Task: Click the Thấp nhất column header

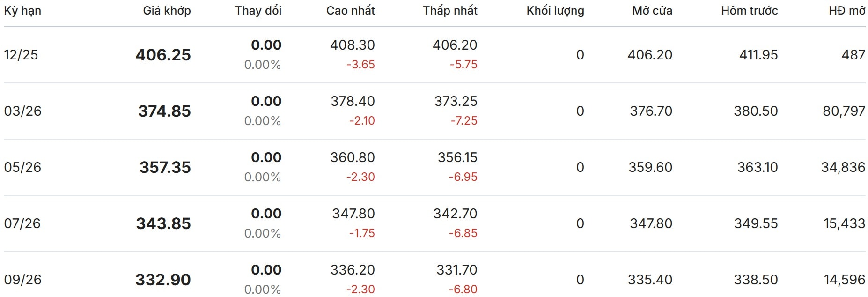Action: 450,11
